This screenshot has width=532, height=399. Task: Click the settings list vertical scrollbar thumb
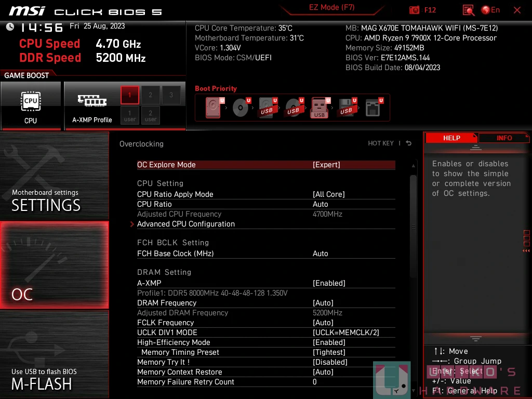click(x=413, y=227)
